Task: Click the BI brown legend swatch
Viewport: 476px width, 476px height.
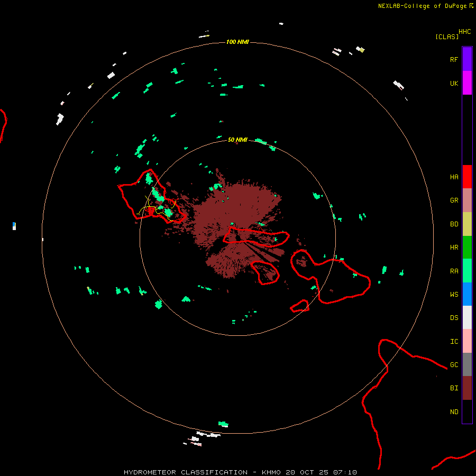Action: coord(467,388)
